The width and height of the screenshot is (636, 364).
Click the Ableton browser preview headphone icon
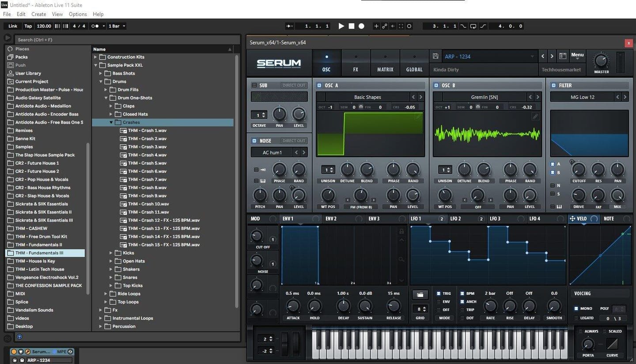[19, 337]
